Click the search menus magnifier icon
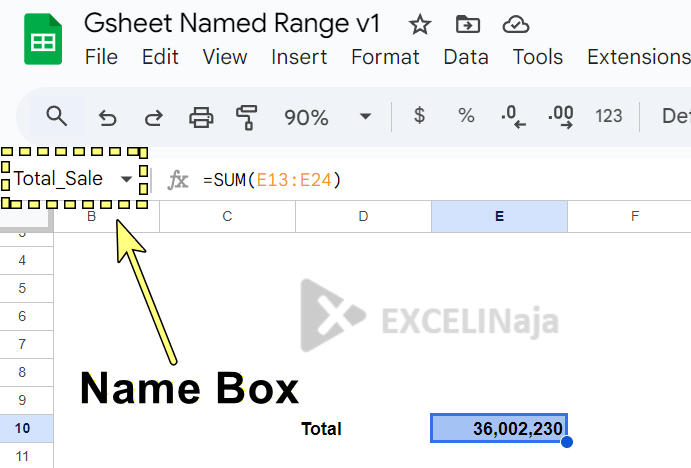Viewport: 691px width, 468px height. [56, 116]
